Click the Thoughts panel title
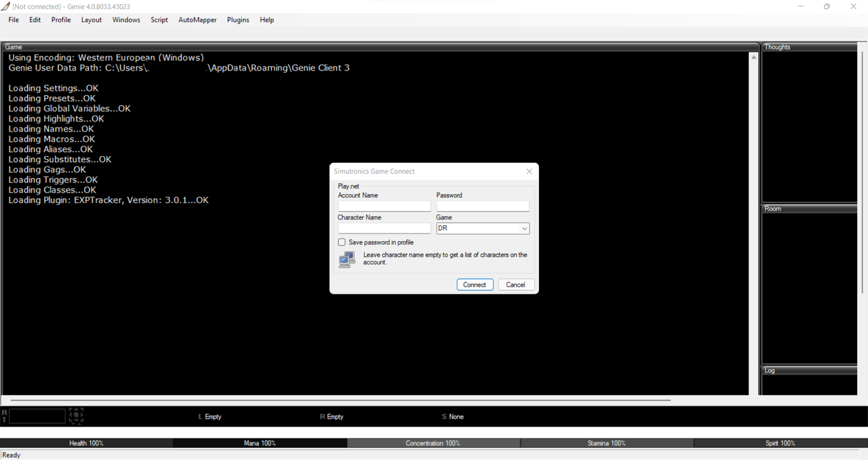Viewport: 868px width, 460px height. coord(777,47)
